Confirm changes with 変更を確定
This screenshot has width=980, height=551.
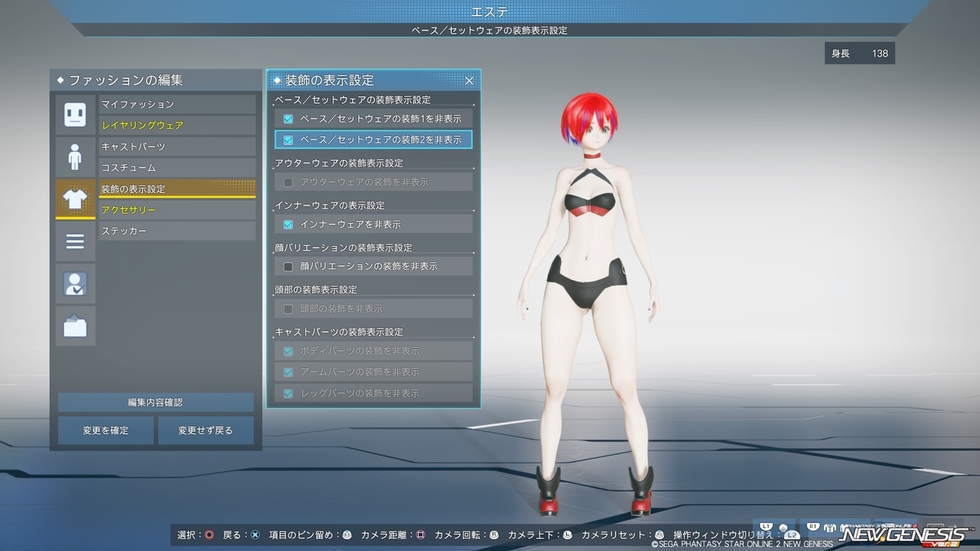point(105,430)
